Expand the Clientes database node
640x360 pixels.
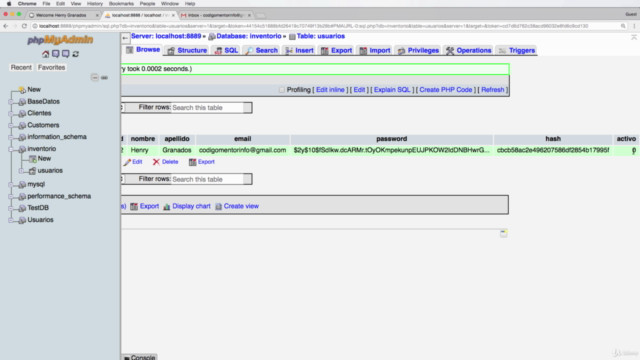11,113
